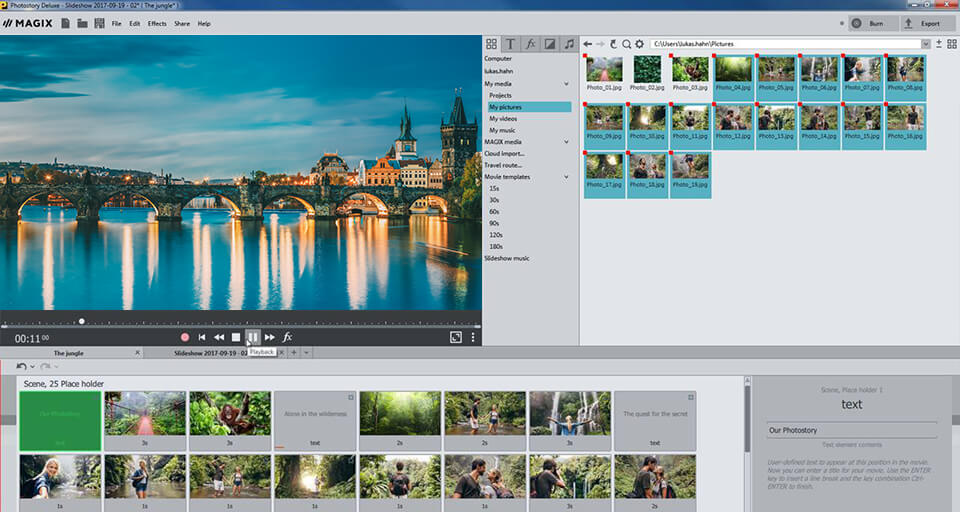Go forward in media browser
This screenshot has width=960, height=512.
(x=600, y=44)
